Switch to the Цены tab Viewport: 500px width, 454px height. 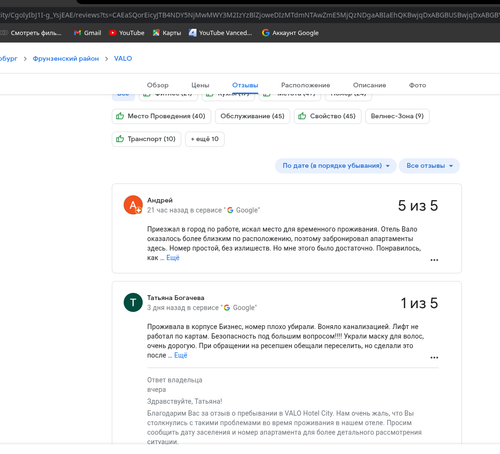tap(200, 85)
